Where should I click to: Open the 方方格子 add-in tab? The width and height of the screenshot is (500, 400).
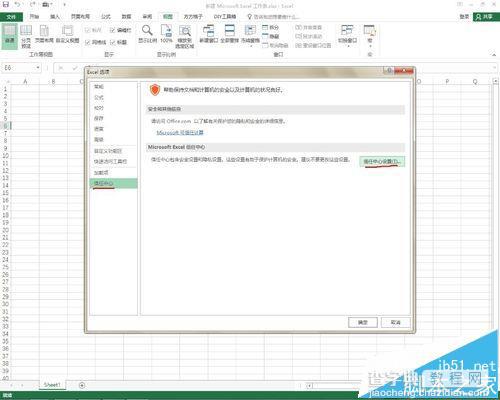193,17
